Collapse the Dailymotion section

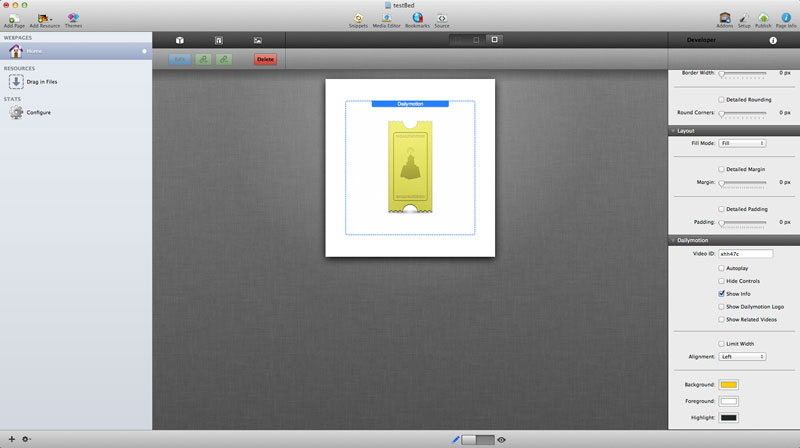(x=673, y=240)
